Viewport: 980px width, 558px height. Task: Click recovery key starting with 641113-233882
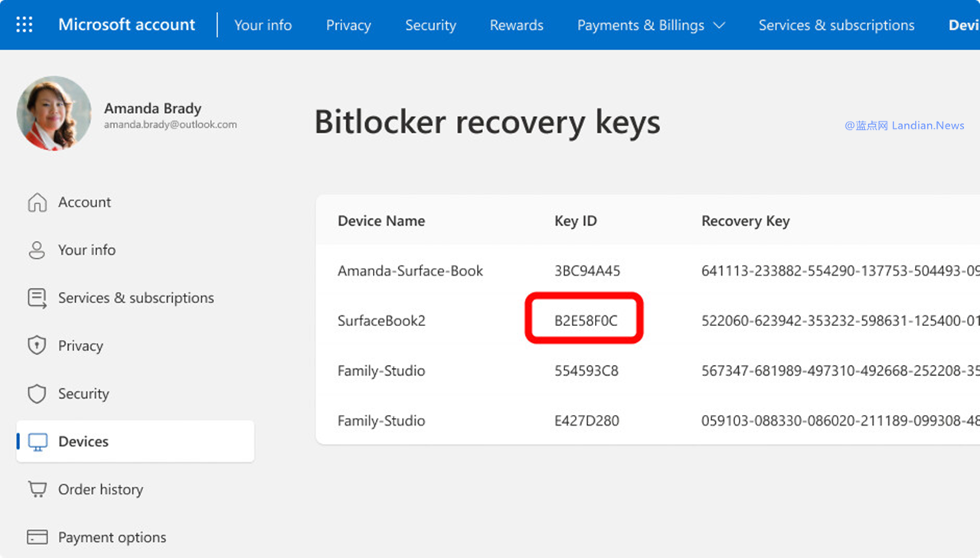(x=841, y=271)
